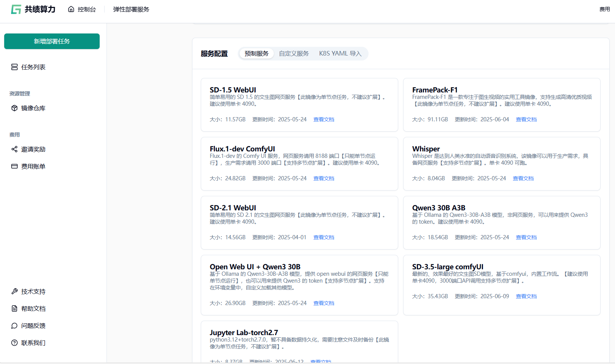Open 镜像仓库 via its cube icon
This screenshot has height=364, width=615.
[x=14, y=108]
